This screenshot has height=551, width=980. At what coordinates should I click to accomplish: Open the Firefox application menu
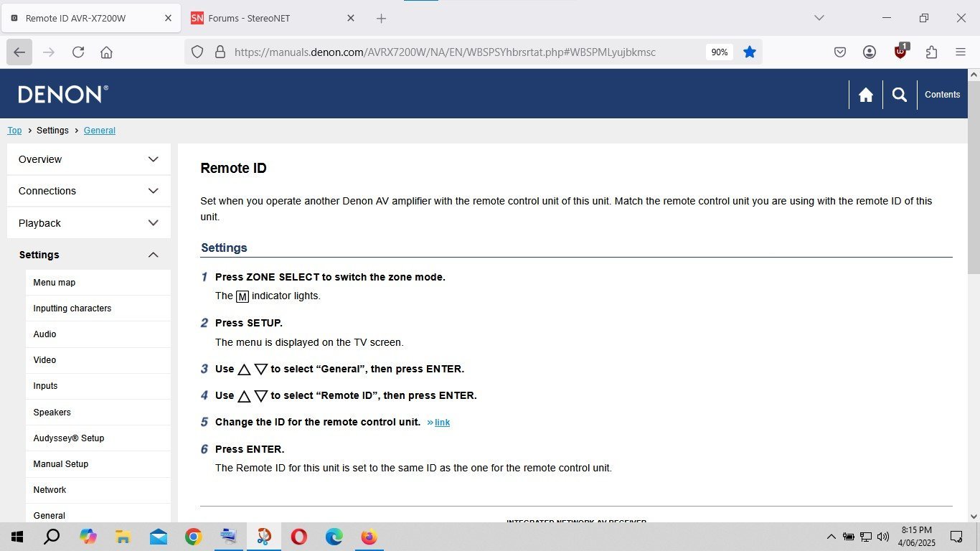tap(961, 52)
